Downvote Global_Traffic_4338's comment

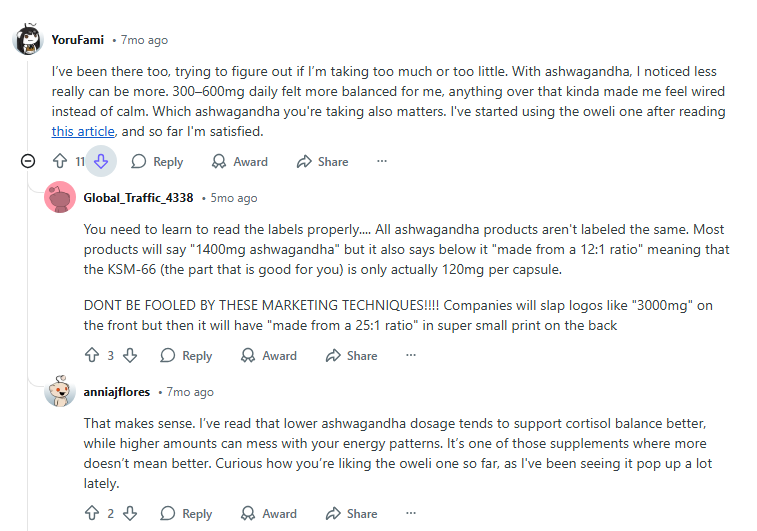130,355
